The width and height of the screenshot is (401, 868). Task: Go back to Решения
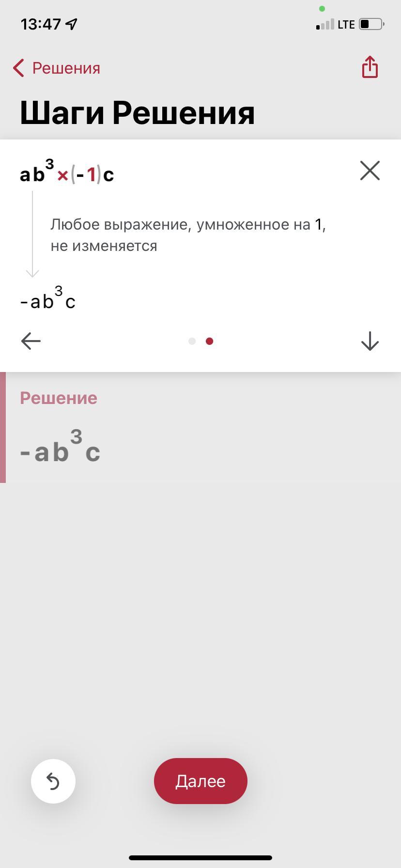click(x=57, y=68)
